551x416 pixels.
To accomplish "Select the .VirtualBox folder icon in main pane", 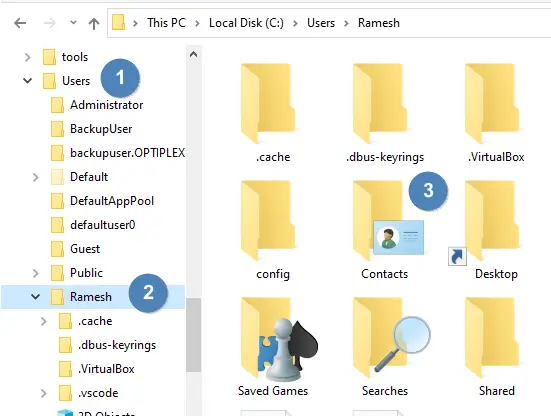I will [492, 103].
